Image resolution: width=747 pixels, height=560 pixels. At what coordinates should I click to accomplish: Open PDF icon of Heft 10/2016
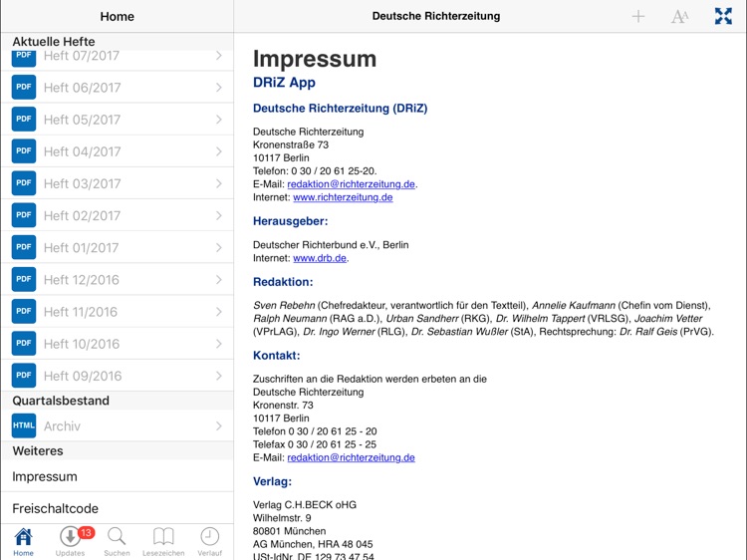(24, 343)
